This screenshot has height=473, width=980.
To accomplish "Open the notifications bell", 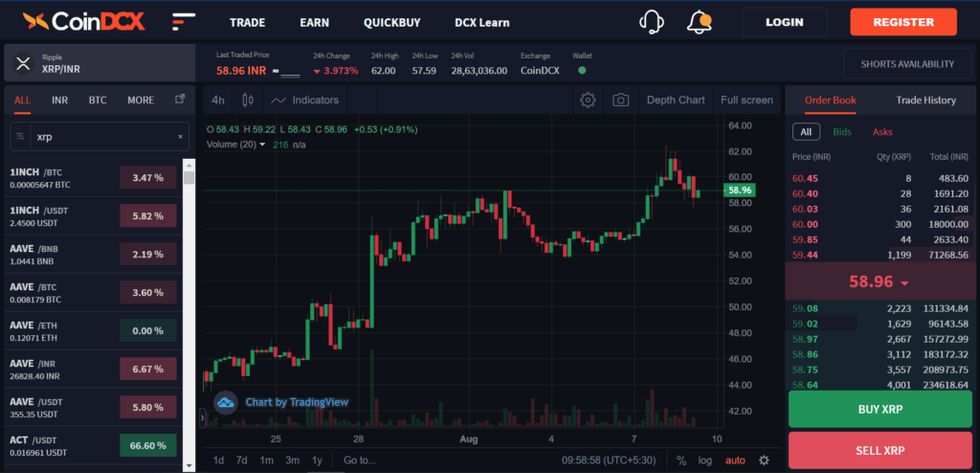I will tap(699, 22).
